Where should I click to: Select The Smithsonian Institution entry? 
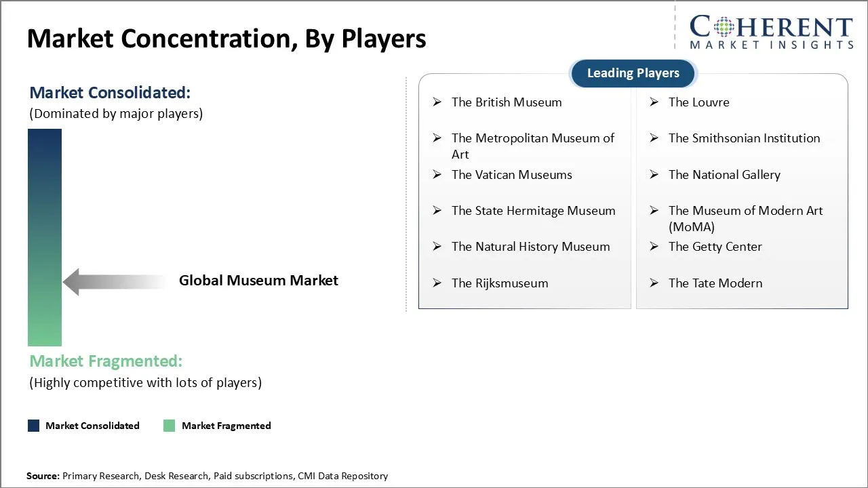tap(744, 138)
